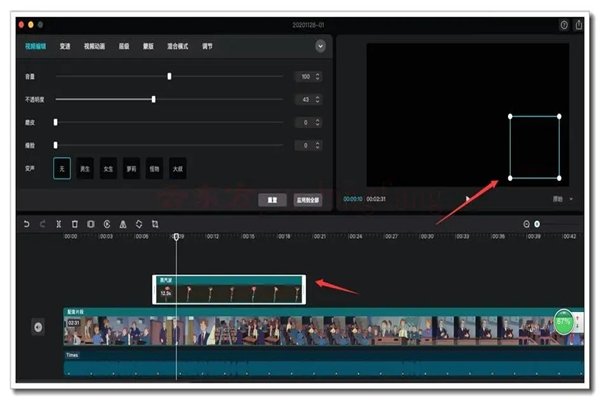This screenshot has width=600, height=400.
Task: Click the 应用到全部 button
Action: click(x=308, y=199)
